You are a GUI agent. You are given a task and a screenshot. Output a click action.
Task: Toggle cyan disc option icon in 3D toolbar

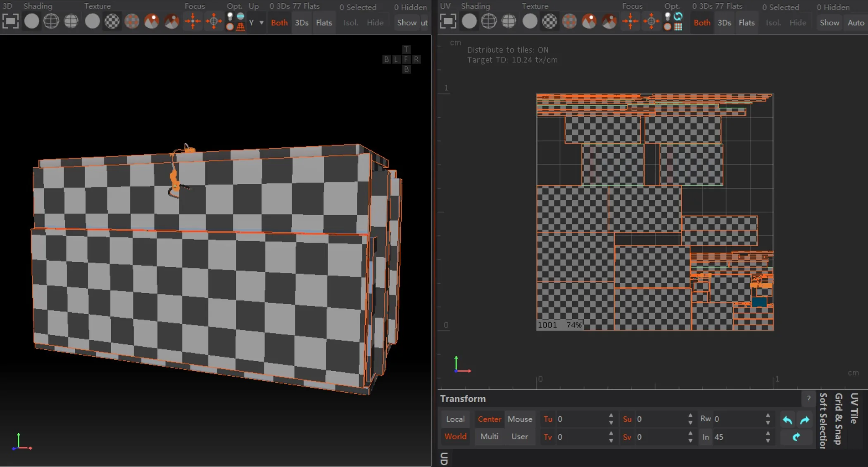tap(240, 17)
